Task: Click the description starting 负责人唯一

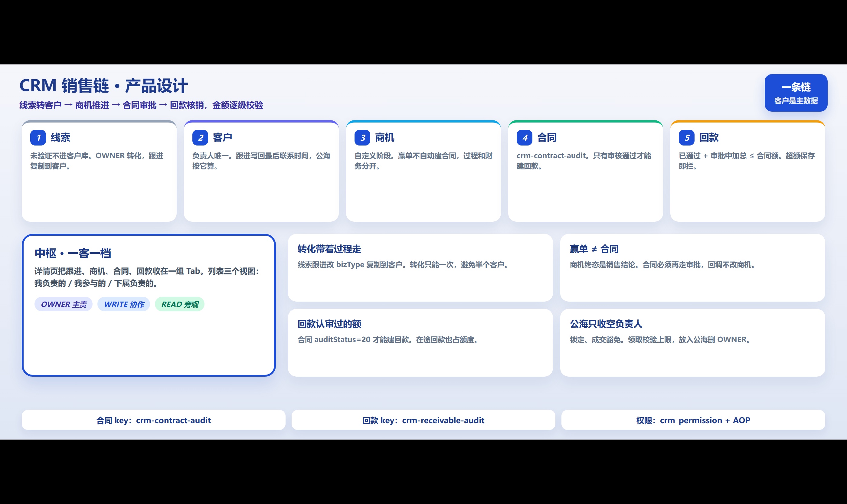Action: pos(261,161)
